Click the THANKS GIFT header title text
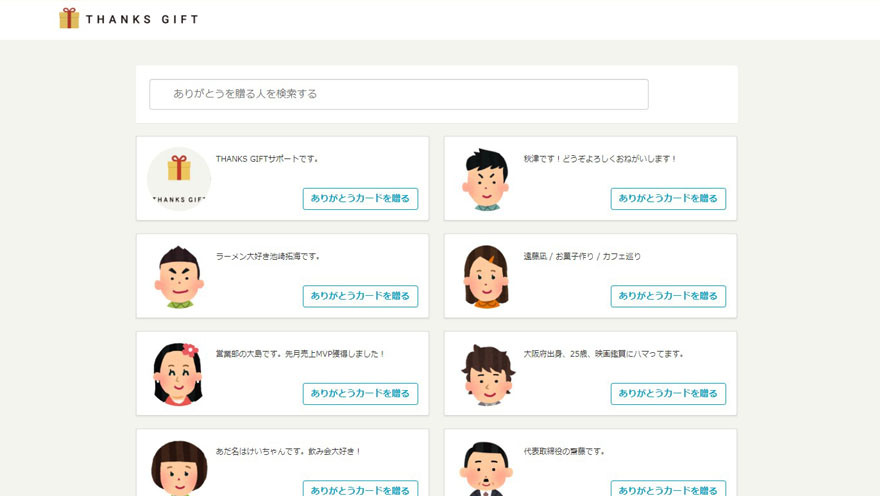880x496 pixels. tap(141, 19)
